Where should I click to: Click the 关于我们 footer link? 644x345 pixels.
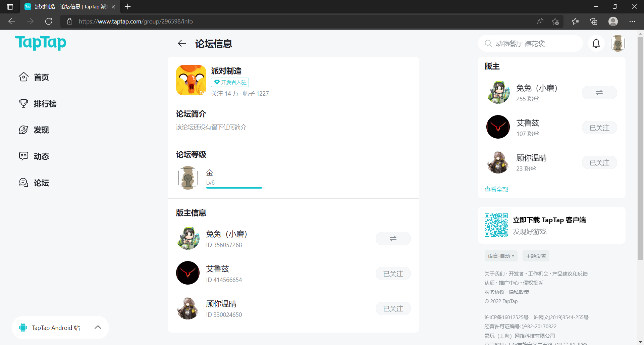(494, 274)
